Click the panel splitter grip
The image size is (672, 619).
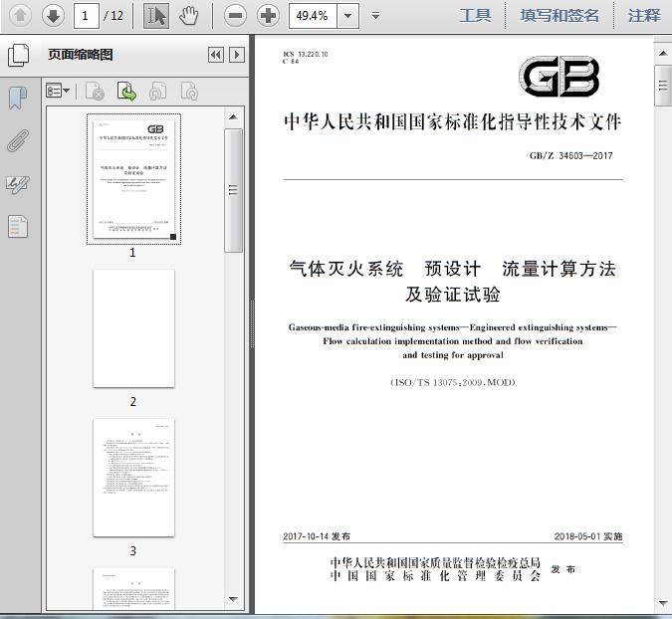point(252,323)
